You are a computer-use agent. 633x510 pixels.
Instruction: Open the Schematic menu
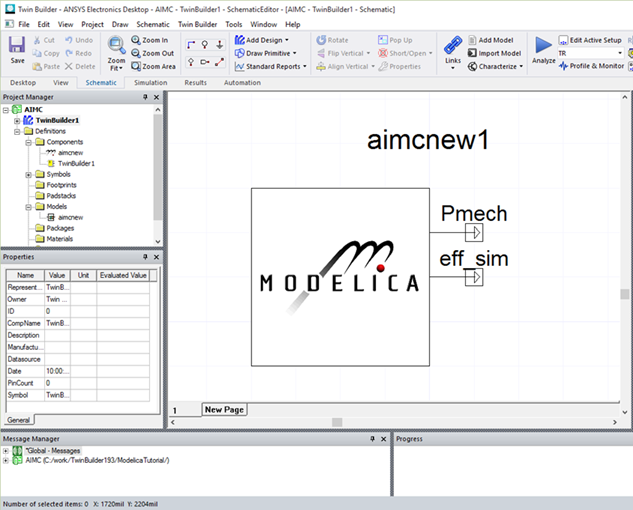tap(153, 24)
